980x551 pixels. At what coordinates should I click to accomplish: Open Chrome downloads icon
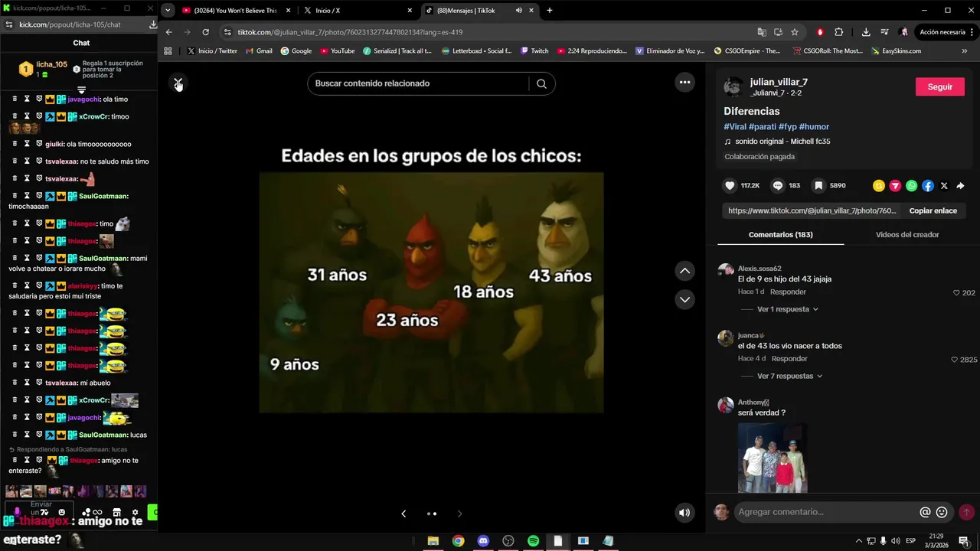click(866, 32)
